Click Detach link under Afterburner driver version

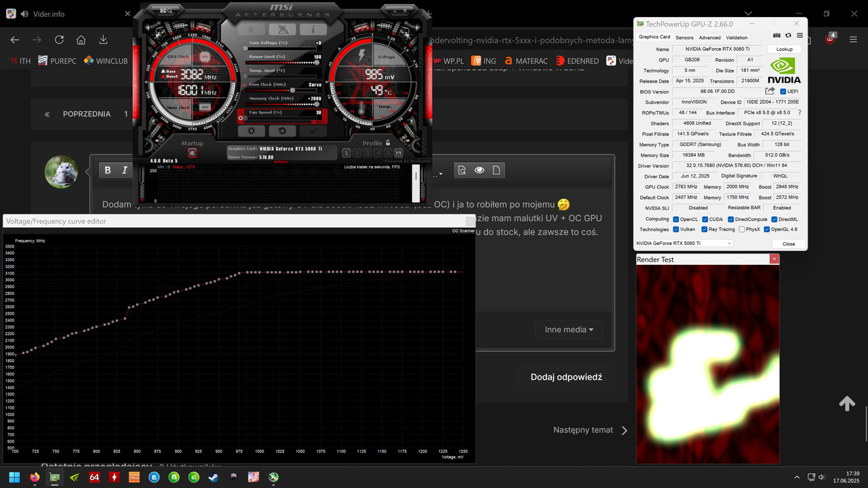click(x=280, y=161)
